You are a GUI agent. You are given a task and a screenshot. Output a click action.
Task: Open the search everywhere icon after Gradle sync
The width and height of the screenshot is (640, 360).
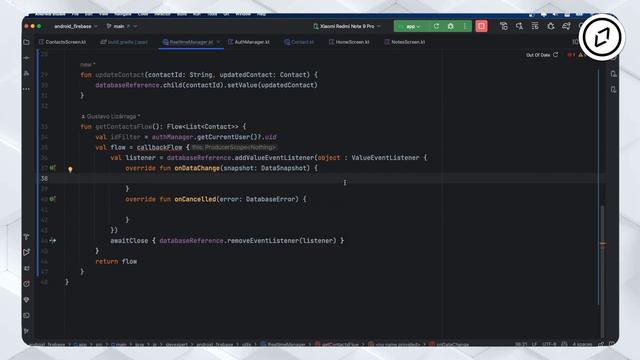519,26
